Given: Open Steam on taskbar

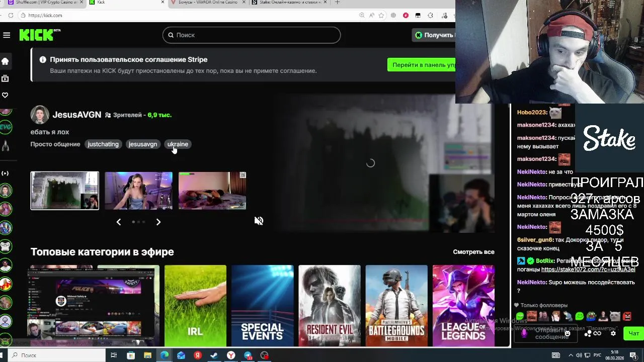Looking at the screenshot, I should point(214,355).
